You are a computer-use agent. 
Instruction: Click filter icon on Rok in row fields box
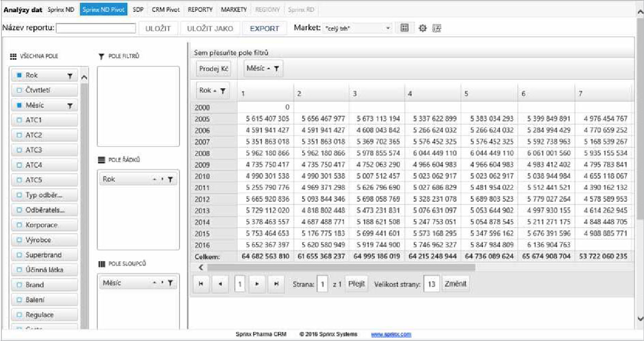[x=170, y=180]
